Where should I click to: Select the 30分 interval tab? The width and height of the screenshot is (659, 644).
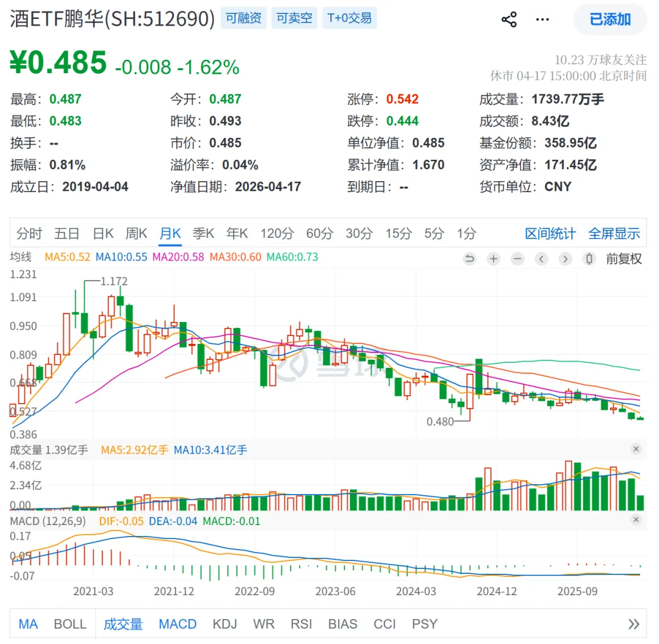click(x=359, y=233)
